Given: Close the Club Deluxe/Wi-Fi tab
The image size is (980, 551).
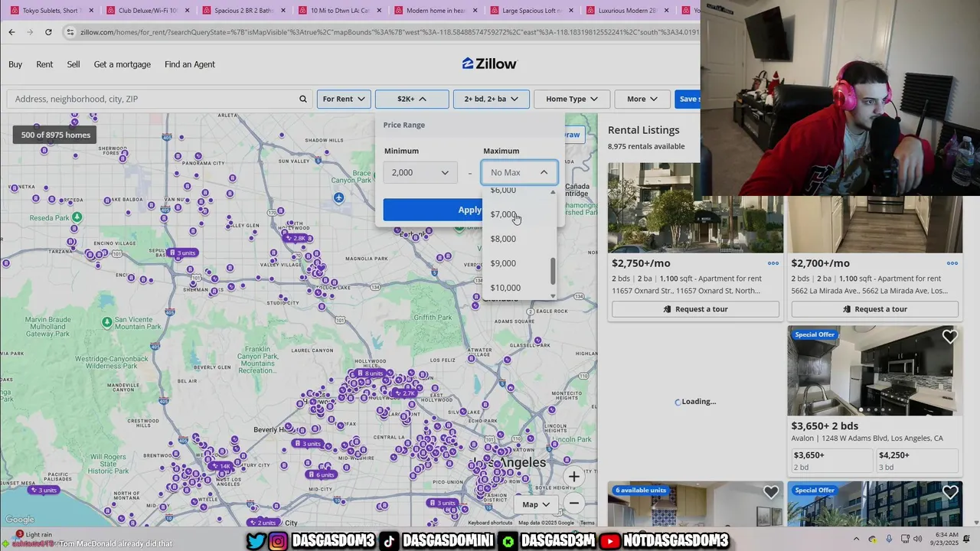Looking at the screenshot, I should (187, 11).
